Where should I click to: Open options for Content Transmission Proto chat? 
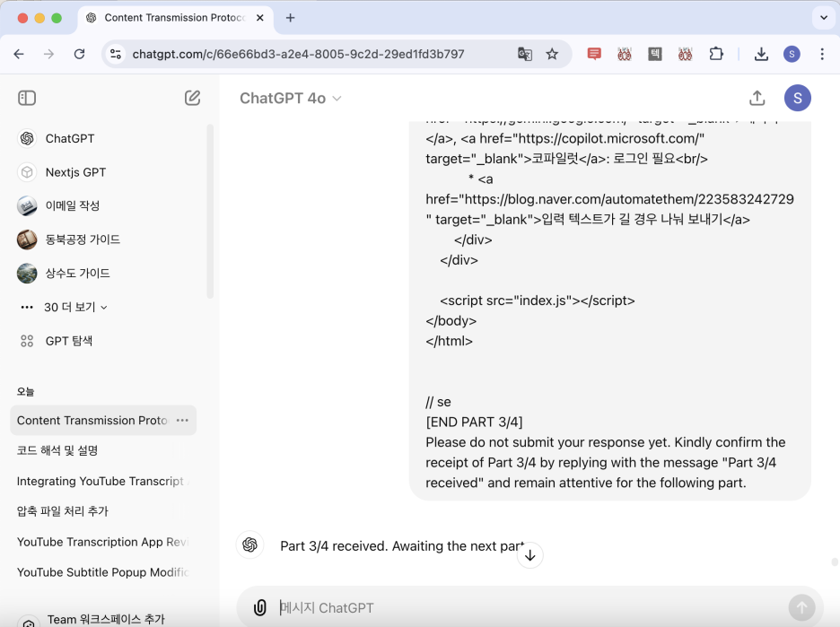[182, 421]
